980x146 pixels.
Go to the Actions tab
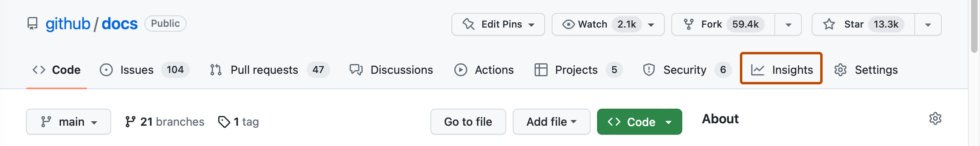(x=484, y=70)
